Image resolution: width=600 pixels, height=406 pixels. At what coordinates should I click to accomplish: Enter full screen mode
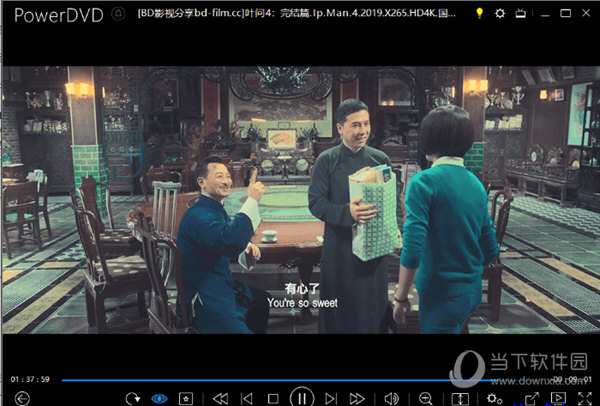pos(585,399)
